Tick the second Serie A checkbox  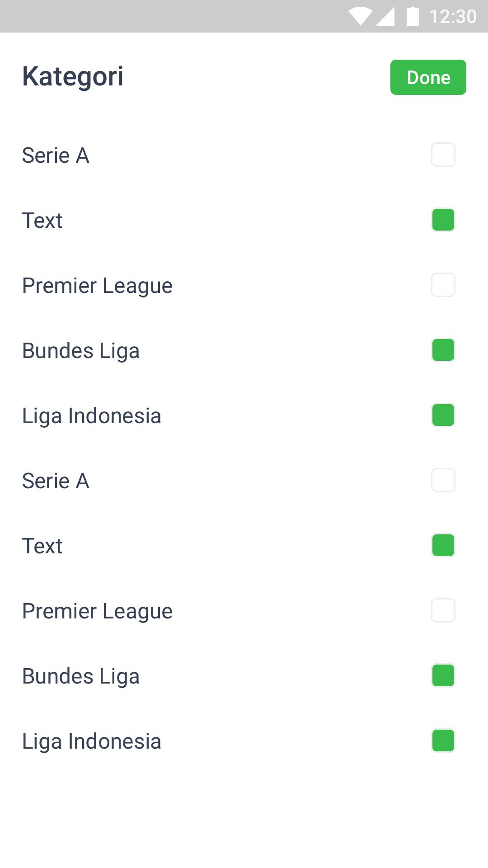coord(443,481)
